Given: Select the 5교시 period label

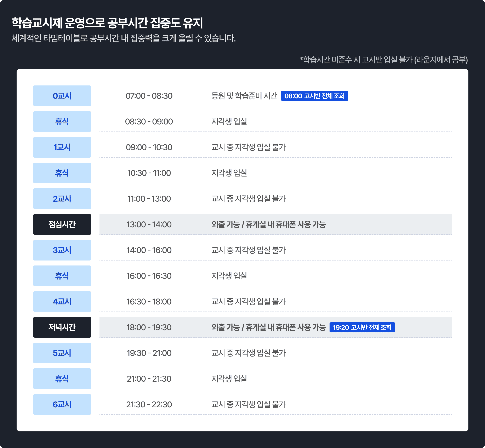Looking at the screenshot, I should 62,353.
